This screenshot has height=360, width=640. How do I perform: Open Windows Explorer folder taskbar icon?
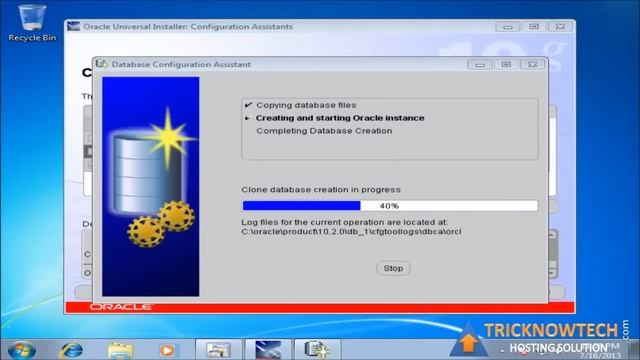click(x=120, y=350)
